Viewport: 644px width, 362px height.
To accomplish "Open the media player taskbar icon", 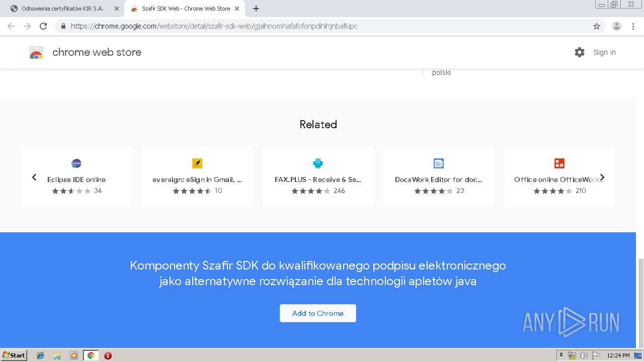I will coord(74,355).
